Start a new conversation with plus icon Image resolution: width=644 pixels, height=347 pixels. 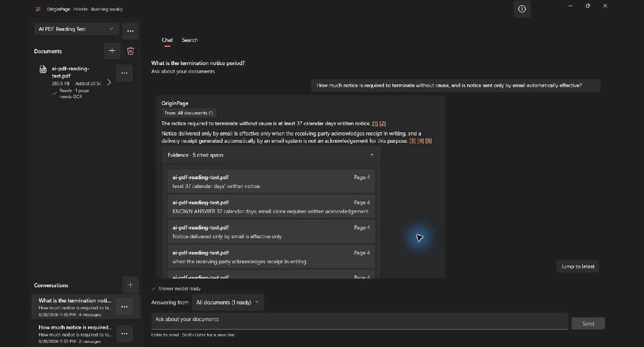coord(130,285)
